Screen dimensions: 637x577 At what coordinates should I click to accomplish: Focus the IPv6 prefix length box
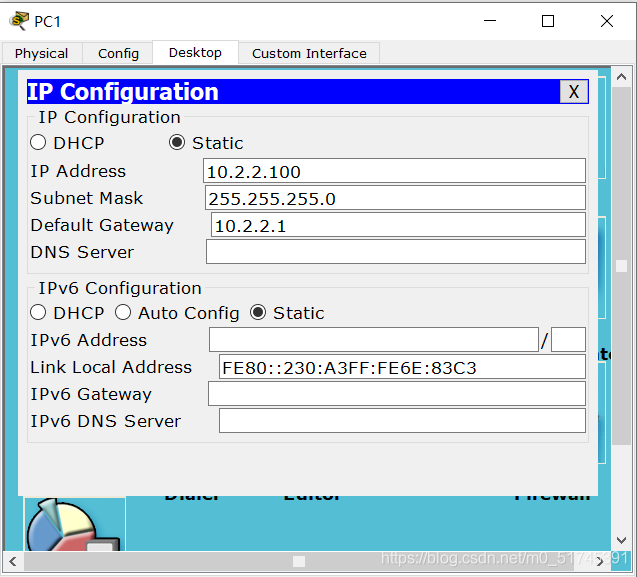[568, 340]
